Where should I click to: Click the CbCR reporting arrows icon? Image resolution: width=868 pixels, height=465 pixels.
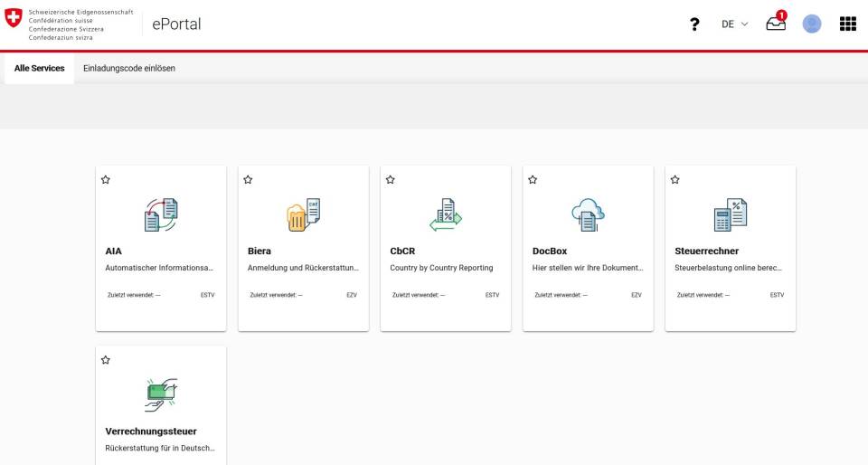click(x=446, y=214)
